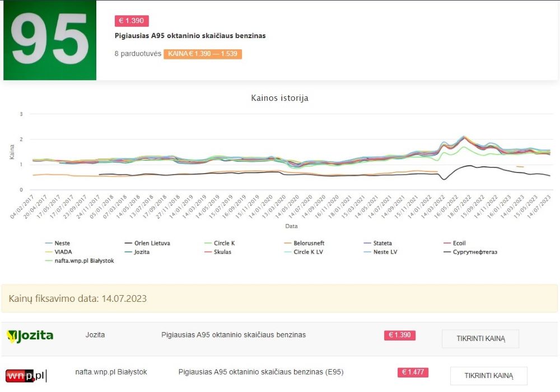Click the 14/01/2020 date axis label
The height and width of the screenshot is (392, 560).
coord(261,206)
